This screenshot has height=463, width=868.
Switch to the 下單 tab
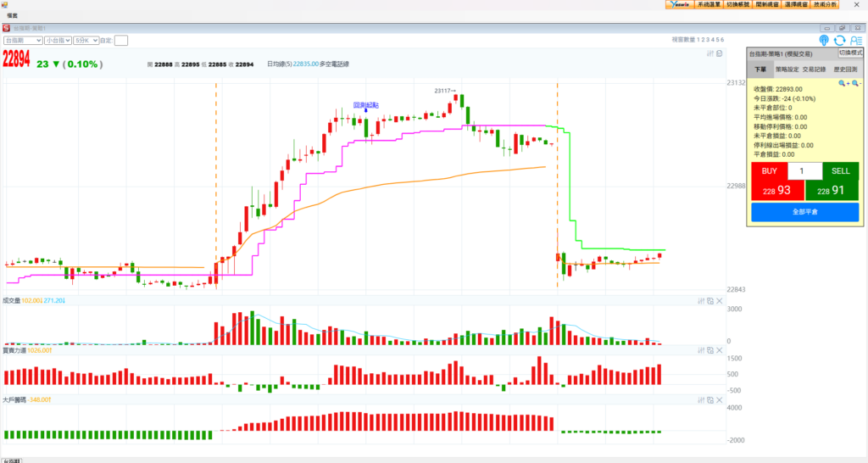[x=760, y=70]
